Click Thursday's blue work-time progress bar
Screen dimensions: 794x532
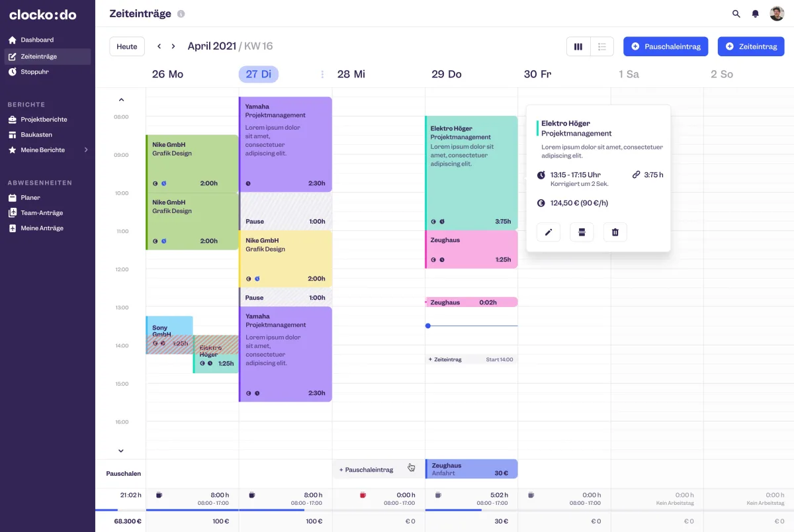click(453, 510)
